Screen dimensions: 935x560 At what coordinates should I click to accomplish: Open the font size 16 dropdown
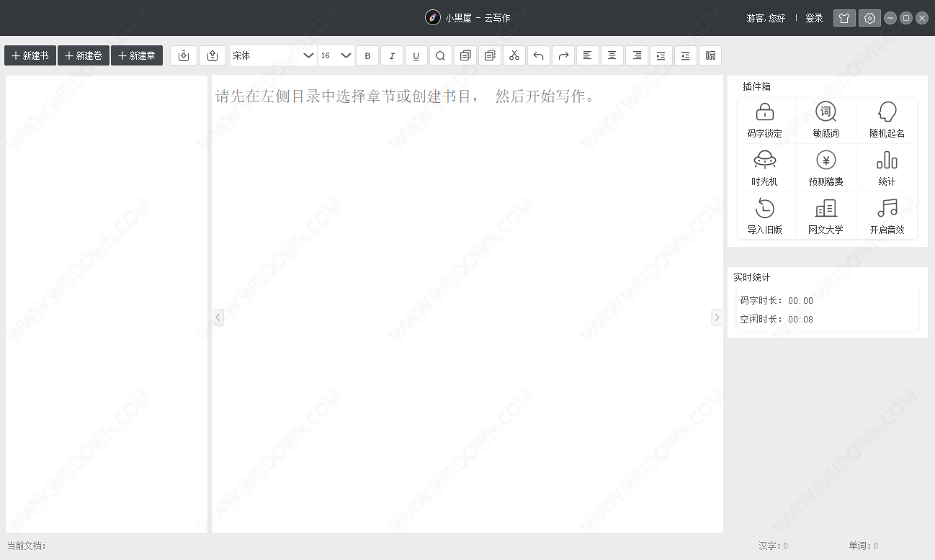[336, 55]
